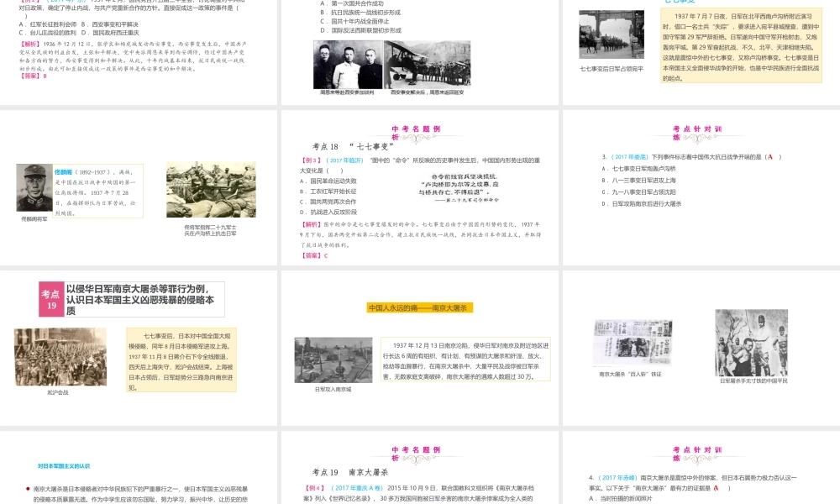The height and width of the screenshot is (504, 840).
Task: Select the 考点18 七七事变 example slide
Action: click(x=420, y=187)
